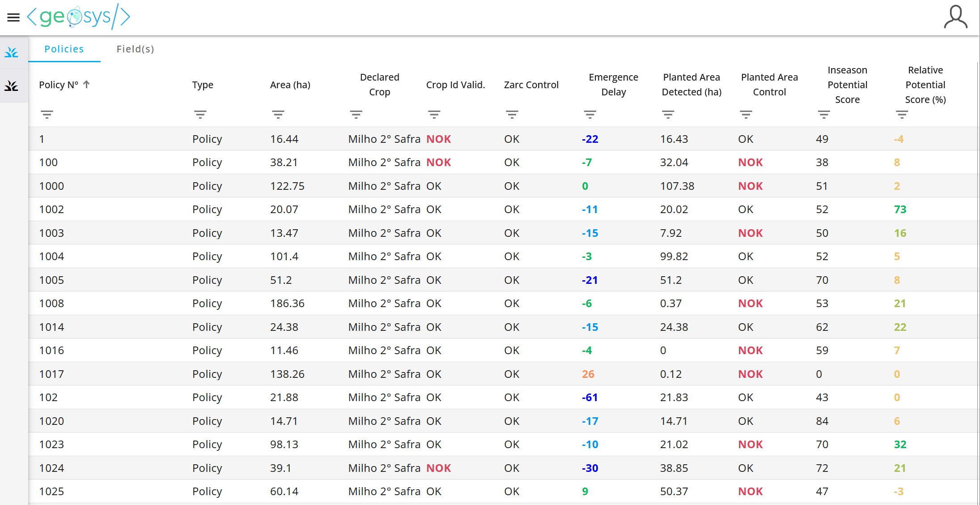This screenshot has width=980, height=505.
Task: Select the black plant sidebar icon
Action: point(12,86)
